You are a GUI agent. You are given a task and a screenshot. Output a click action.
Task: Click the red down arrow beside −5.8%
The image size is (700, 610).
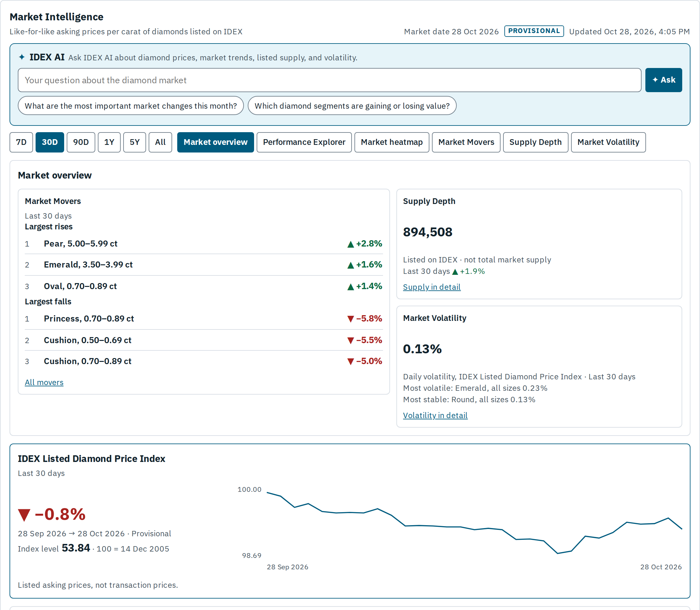[x=351, y=319]
